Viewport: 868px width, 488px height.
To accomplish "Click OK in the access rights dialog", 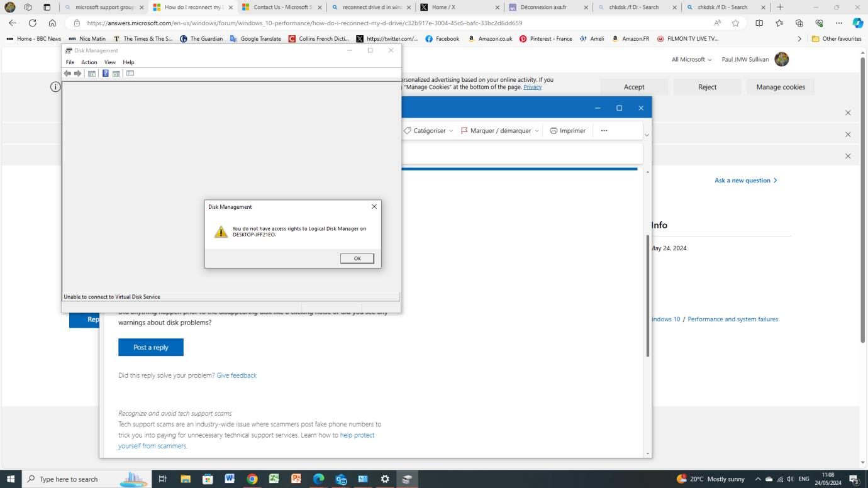I will click(357, 258).
